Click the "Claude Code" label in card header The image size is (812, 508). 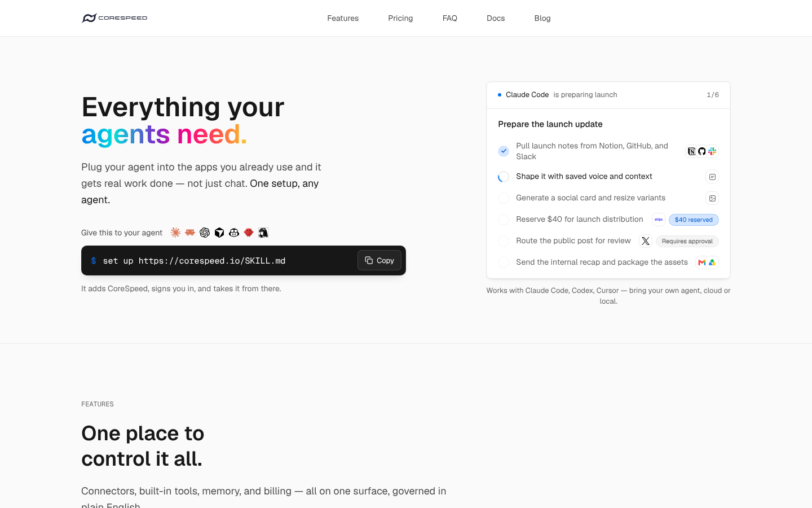coord(527,95)
